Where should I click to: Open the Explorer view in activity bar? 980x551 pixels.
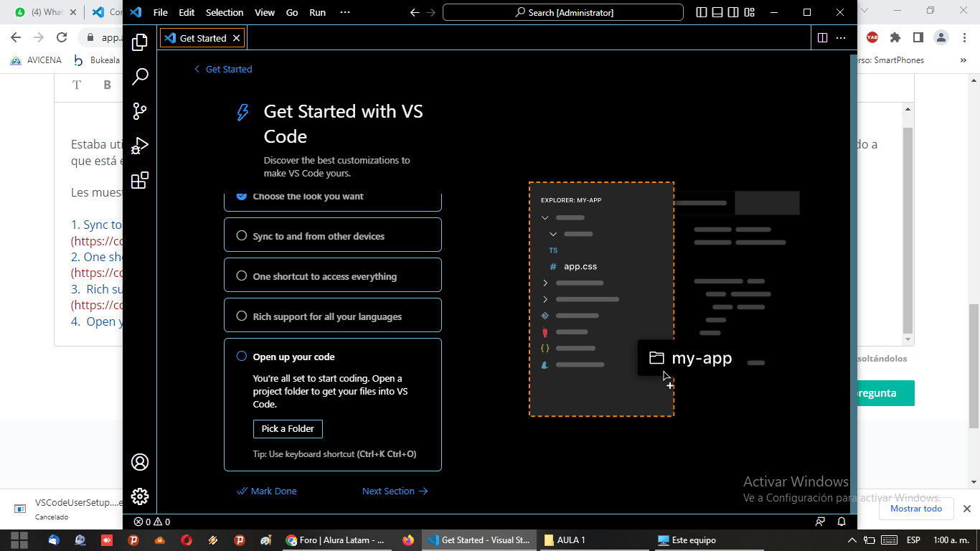tap(140, 42)
